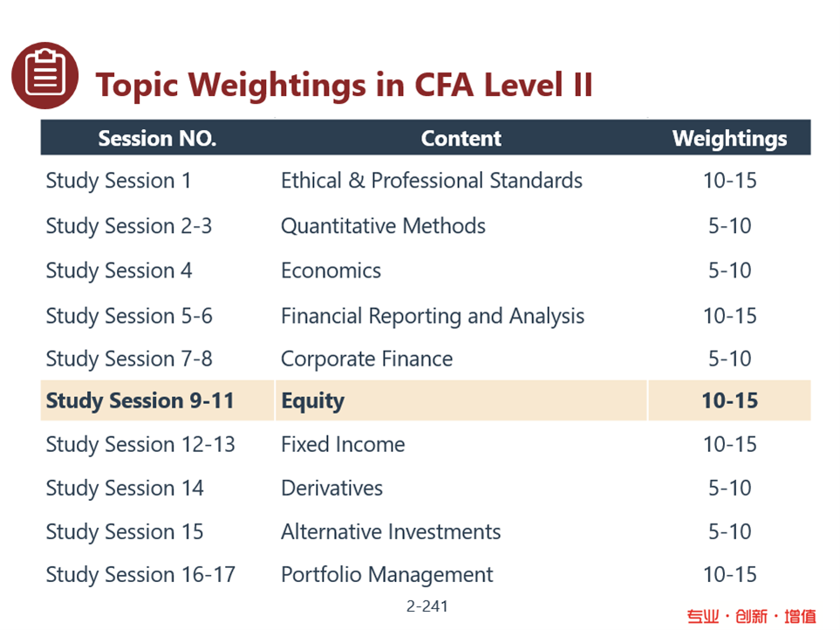The height and width of the screenshot is (630, 840).
Task: Click the Session NO. column header
Action: coord(157,138)
